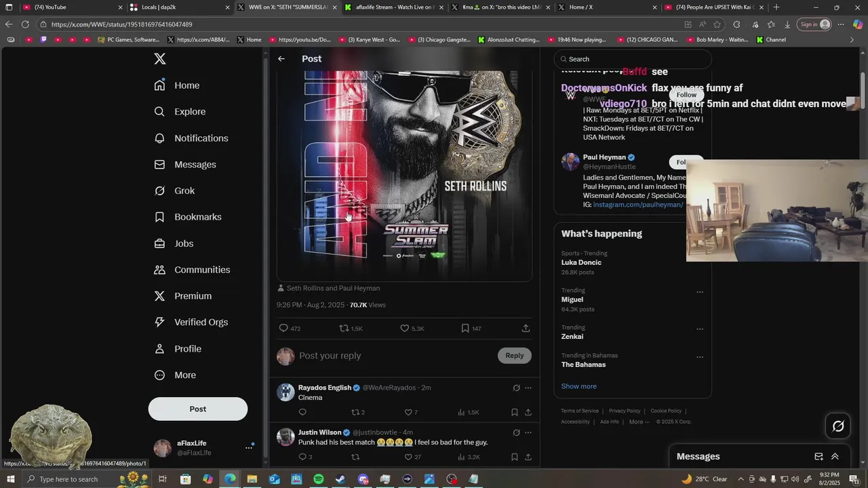The height and width of the screenshot is (488, 868).
Task: Click the browser address bar
Action: coord(359,24)
